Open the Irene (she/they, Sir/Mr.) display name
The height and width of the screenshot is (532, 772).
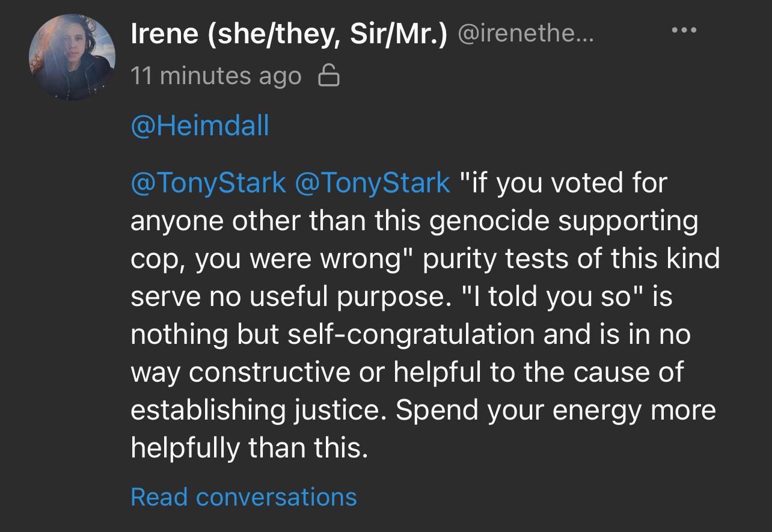point(290,36)
